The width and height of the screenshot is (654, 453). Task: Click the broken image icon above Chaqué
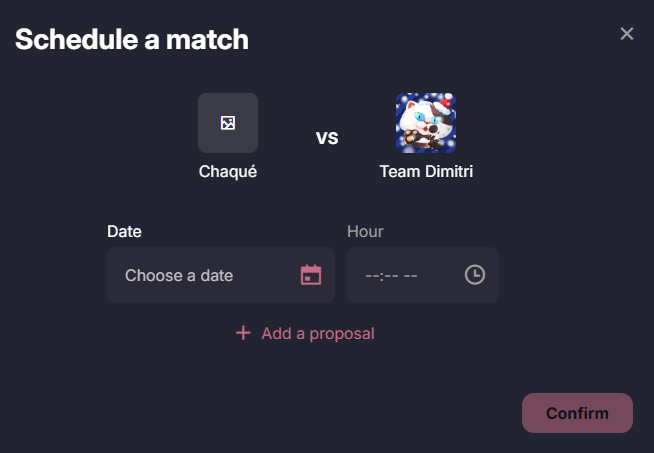(x=228, y=123)
